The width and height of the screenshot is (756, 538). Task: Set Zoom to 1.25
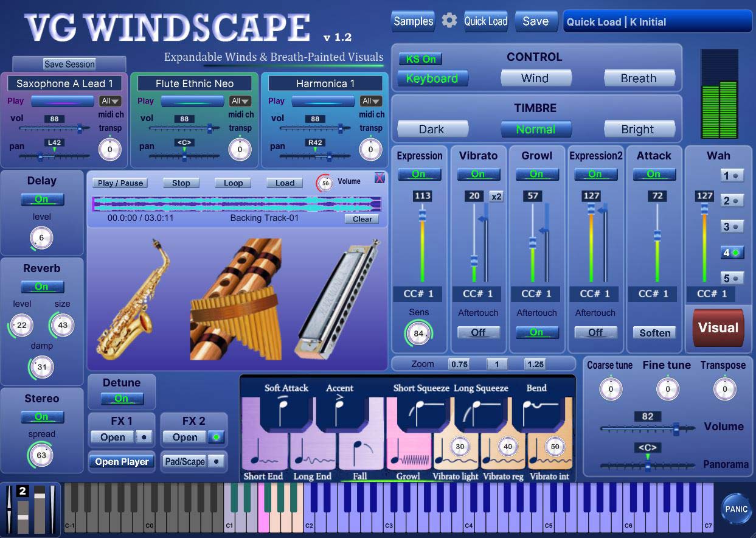[535, 364]
